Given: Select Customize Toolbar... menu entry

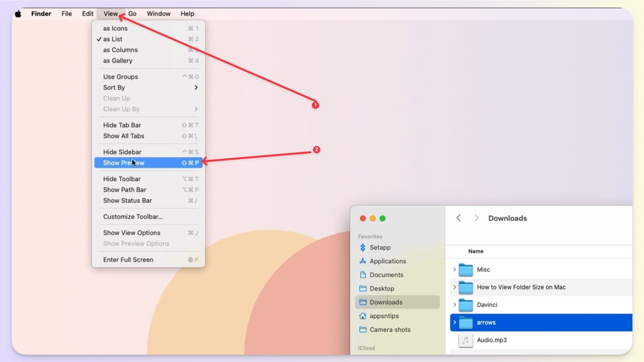Looking at the screenshot, I should click(x=133, y=217).
